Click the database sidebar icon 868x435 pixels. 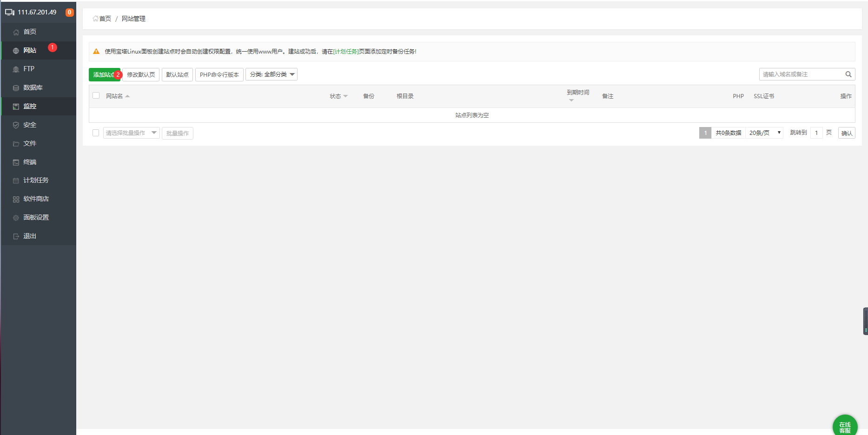click(16, 88)
